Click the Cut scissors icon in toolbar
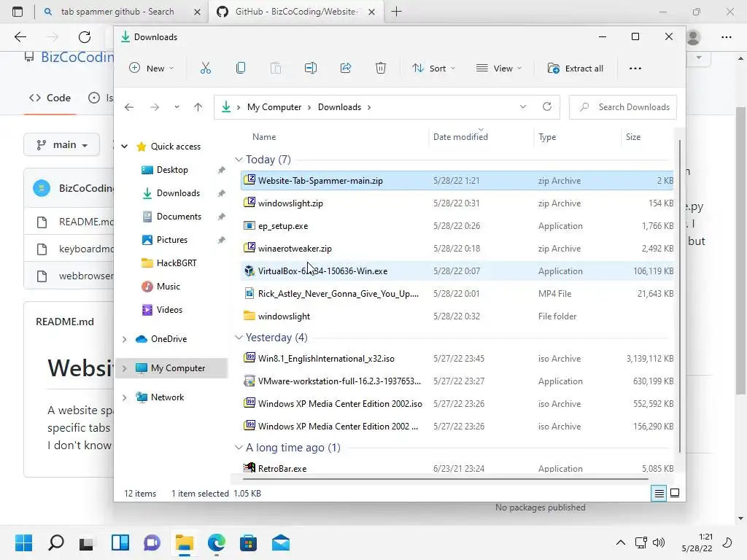747x560 pixels. coord(205,68)
